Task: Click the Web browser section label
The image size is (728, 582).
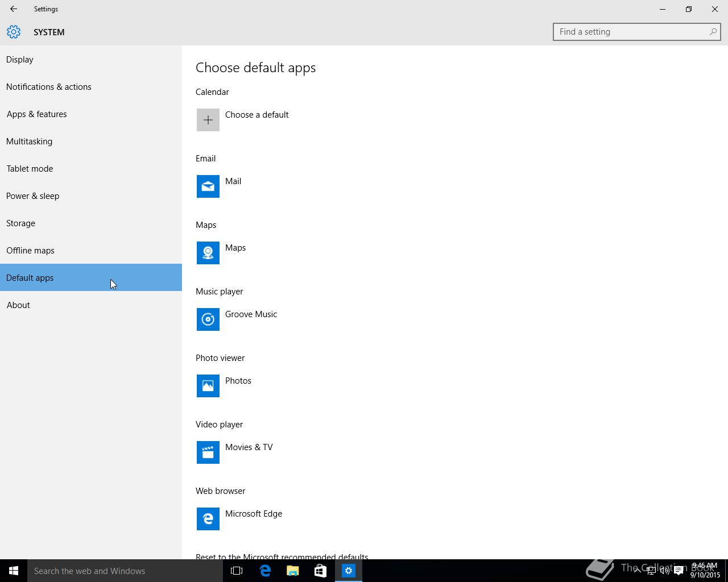Action: (220, 491)
